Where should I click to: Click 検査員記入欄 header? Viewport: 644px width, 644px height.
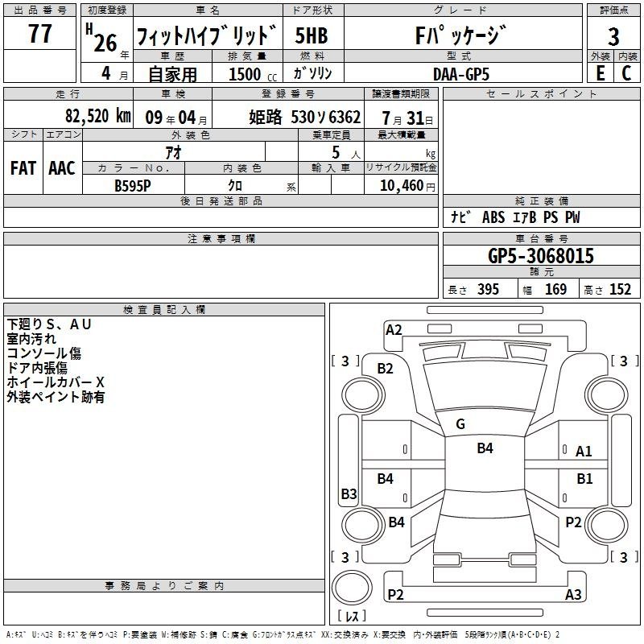[x=164, y=310]
